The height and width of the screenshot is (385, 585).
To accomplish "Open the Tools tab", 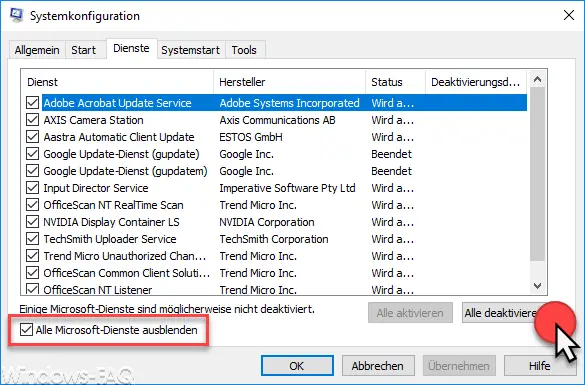I will [244, 50].
